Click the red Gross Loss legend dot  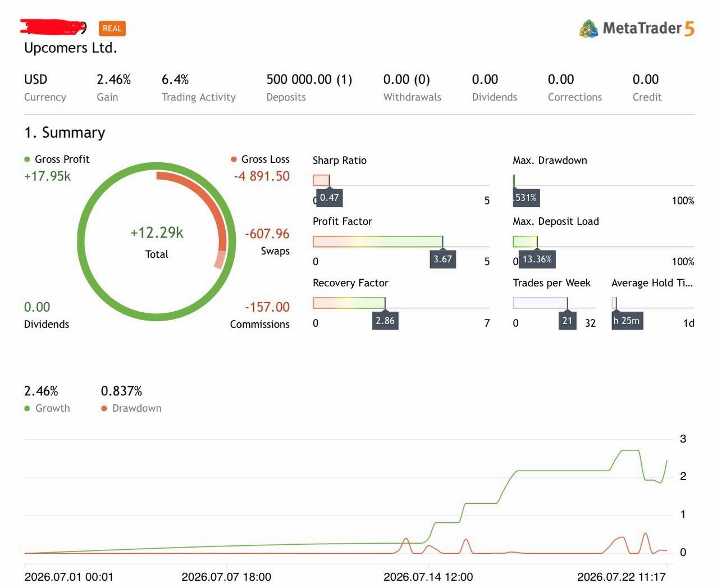click(x=234, y=159)
